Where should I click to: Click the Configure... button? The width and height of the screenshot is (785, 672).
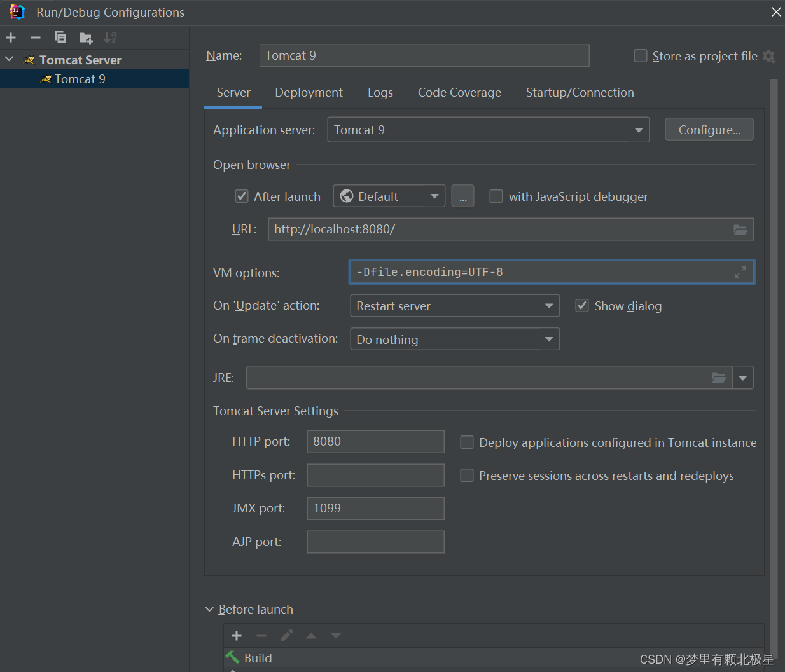[x=709, y=130]
